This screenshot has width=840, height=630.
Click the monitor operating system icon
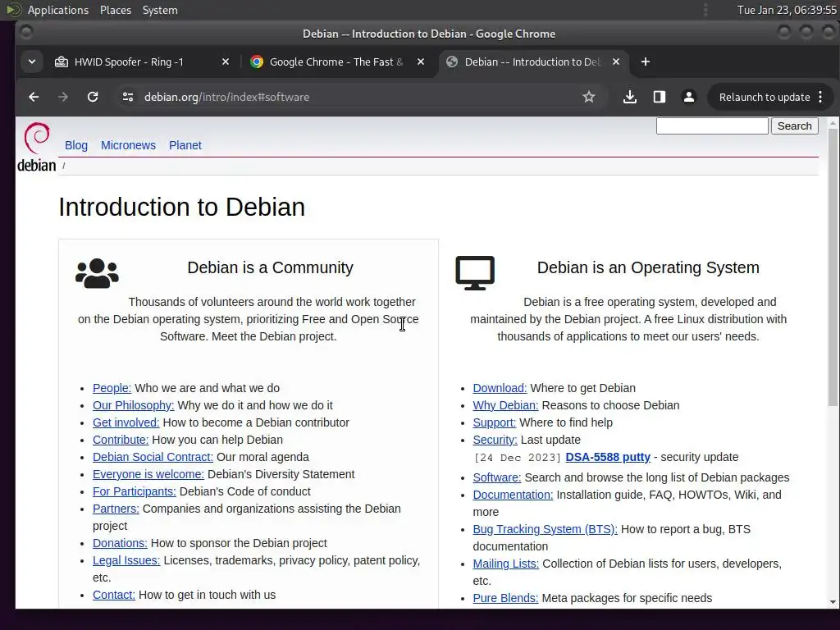[x=475, y=273]
